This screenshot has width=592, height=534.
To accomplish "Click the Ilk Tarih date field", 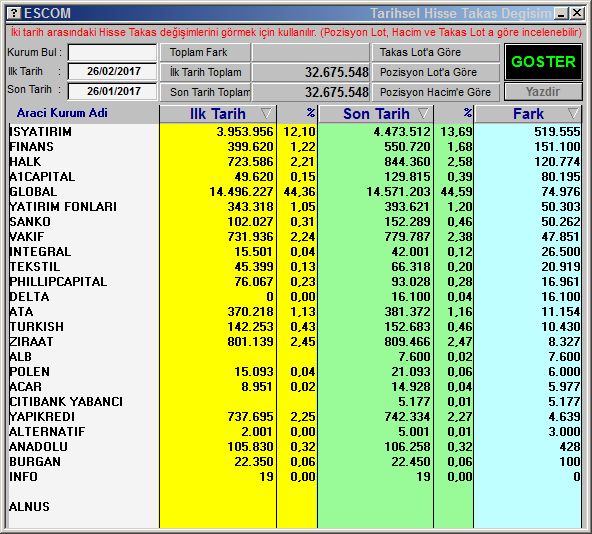I will tap(112, 71).
